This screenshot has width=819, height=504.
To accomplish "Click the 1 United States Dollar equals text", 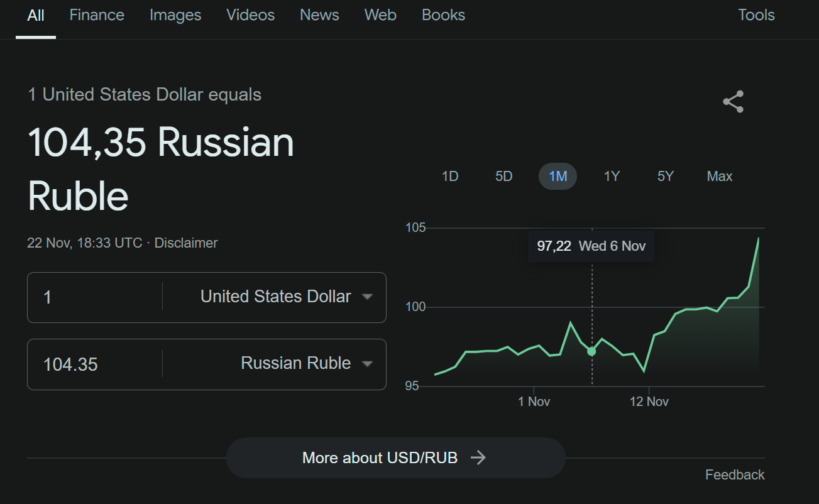I will (x=145, y=95).
